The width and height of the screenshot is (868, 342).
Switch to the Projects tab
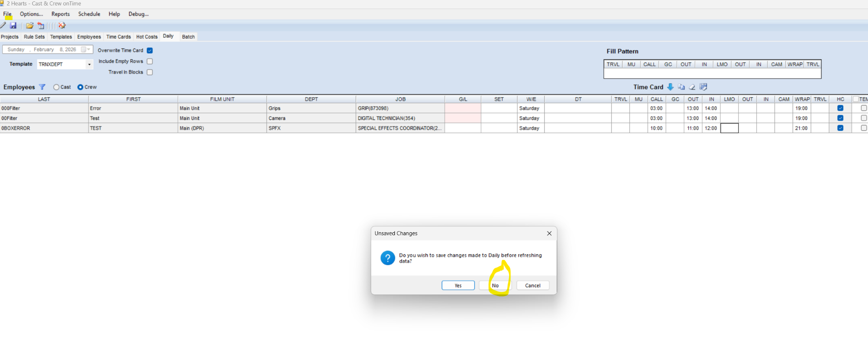click(9, 37)
